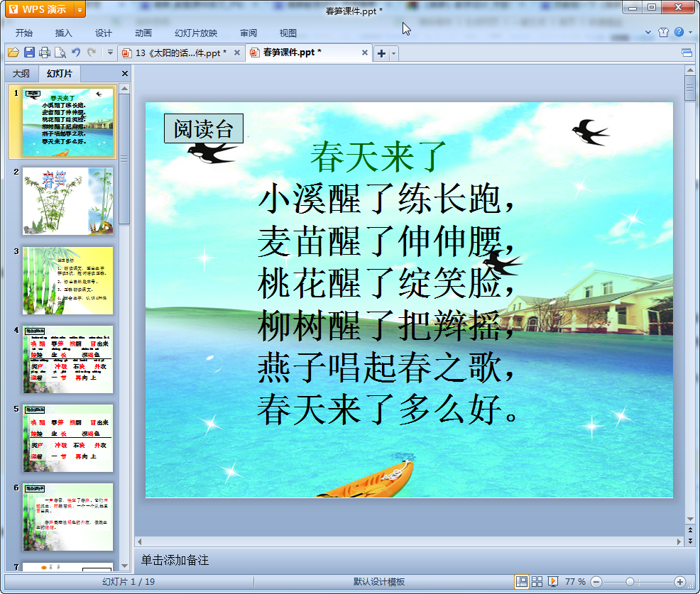Click the line 燕子唱起春之歌
Image resolution: width=700 pixels, height=594 pixels.
[385, 368]
